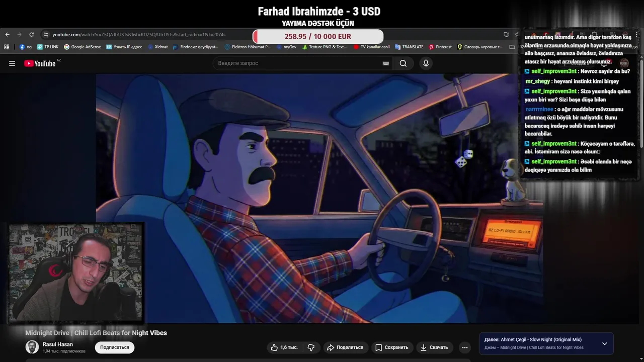Open the browser apps grid icon

click(7, 47)
